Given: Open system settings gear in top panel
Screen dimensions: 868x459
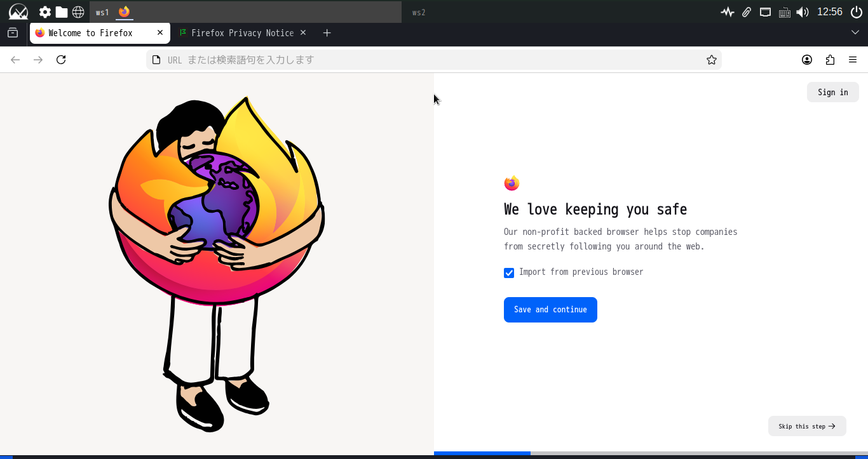Looking at the screenshot, I should (x=45, y=12).
